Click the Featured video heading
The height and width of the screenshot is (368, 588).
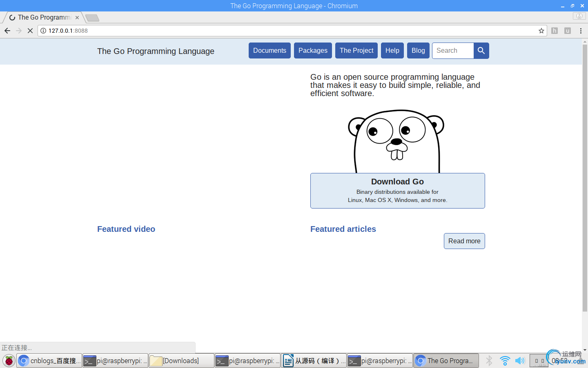coord(126,229)
